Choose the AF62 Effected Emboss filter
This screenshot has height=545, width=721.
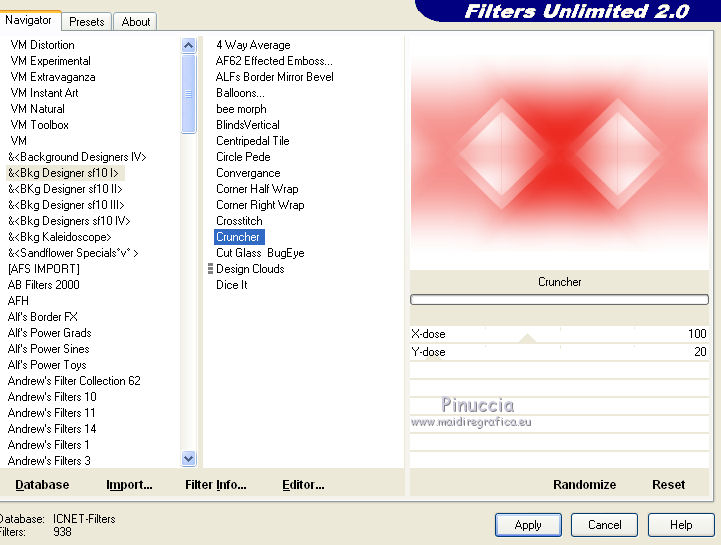[274, 61]
